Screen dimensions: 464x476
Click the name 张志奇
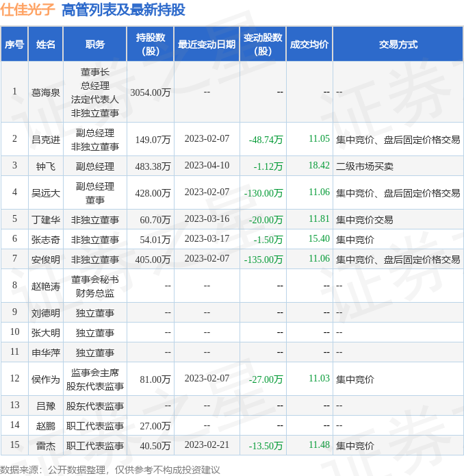pos(45,240)
